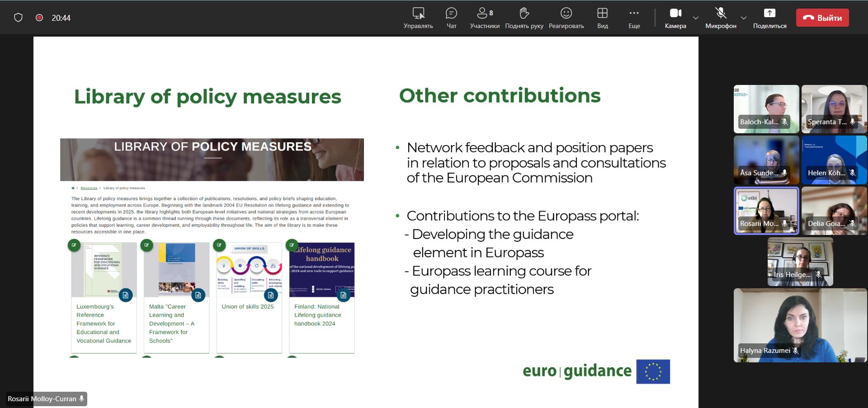Screen dimensions: 868x408
Task: Click the red recording indicator
Action: [39, 18]
